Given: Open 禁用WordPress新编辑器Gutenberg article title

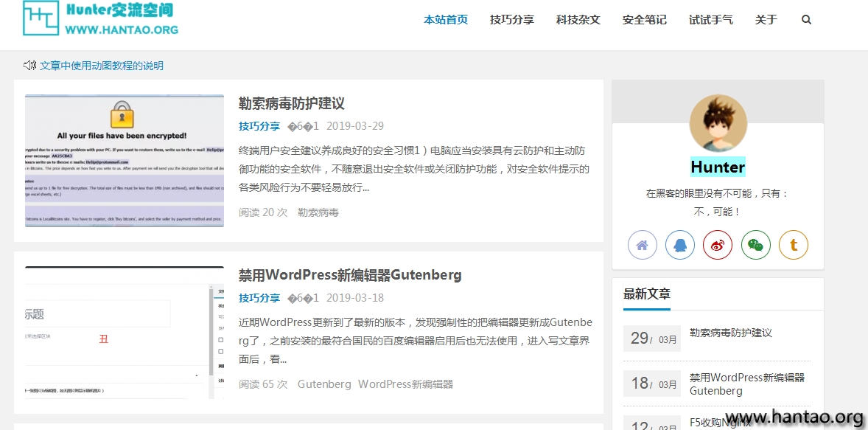Looking at the screenshot, I should (350, 275).
